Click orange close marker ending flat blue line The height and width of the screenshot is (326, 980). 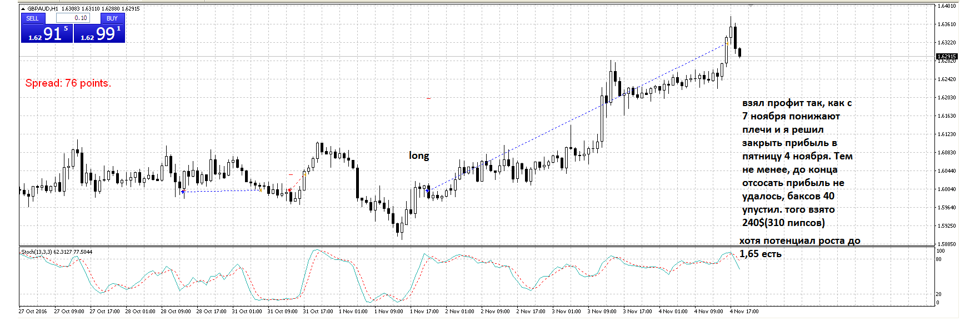[261, 190]
